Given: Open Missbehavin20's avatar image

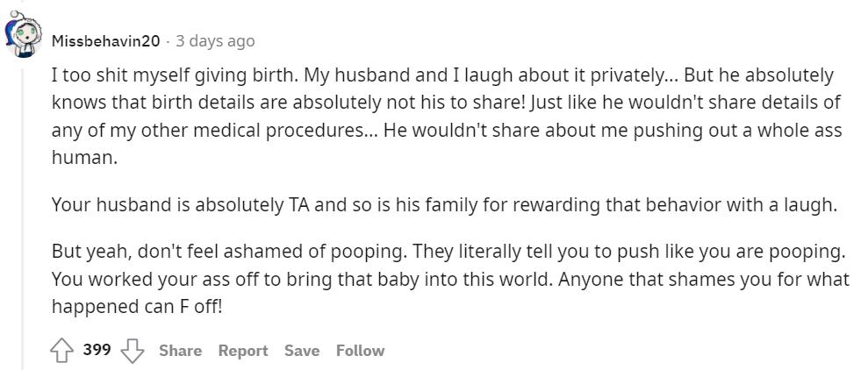Looking at the screenshot, I should tap(21, 35).
